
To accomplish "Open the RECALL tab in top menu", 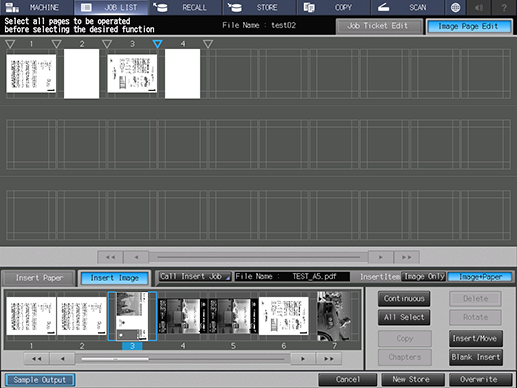I will pos(185,7).
